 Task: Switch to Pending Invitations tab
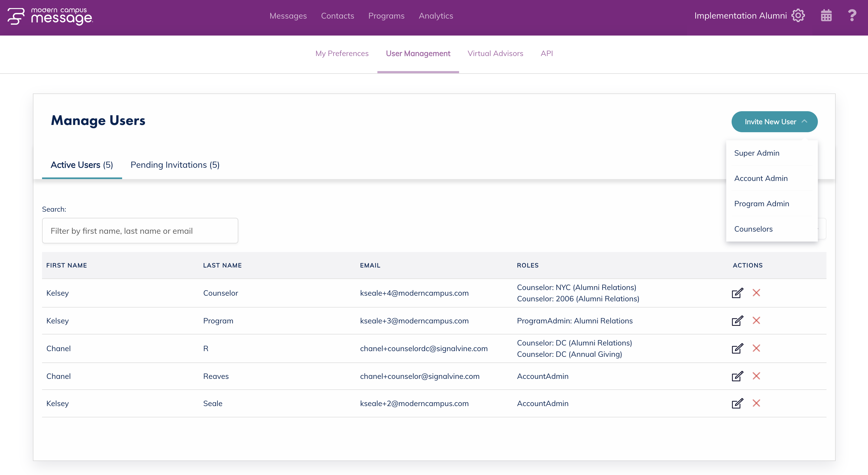[x=175, y=165]
